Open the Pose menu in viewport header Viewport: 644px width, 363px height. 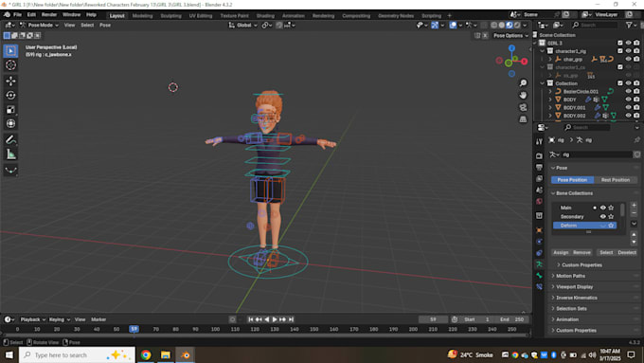click(x=105, y=25)
